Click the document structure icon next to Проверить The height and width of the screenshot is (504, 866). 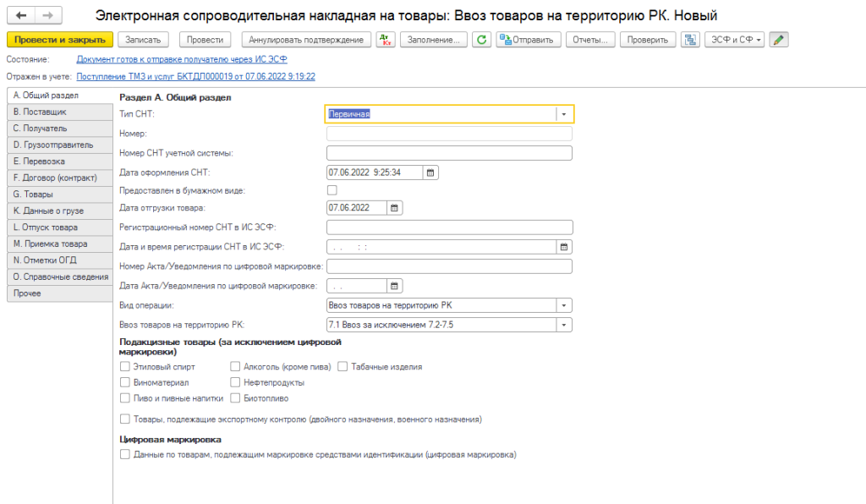(691, 40)
